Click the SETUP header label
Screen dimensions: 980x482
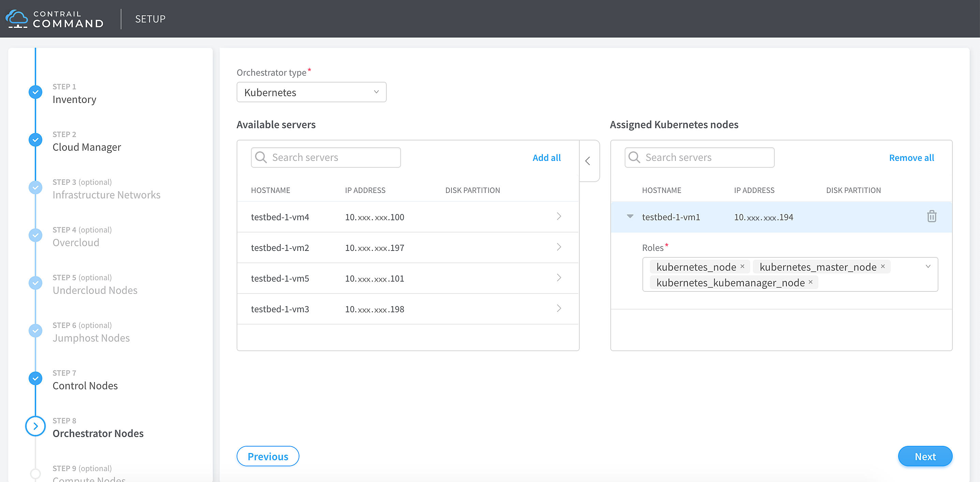click(150, 19)
